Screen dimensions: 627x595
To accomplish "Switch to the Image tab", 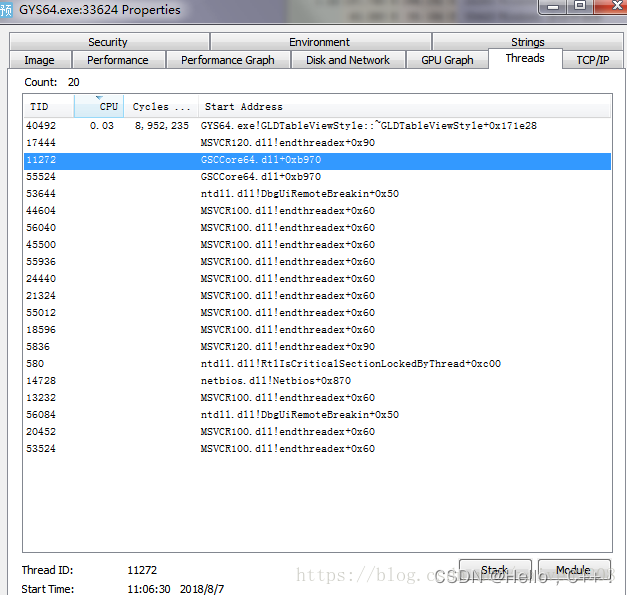I will tap(40, 60).
